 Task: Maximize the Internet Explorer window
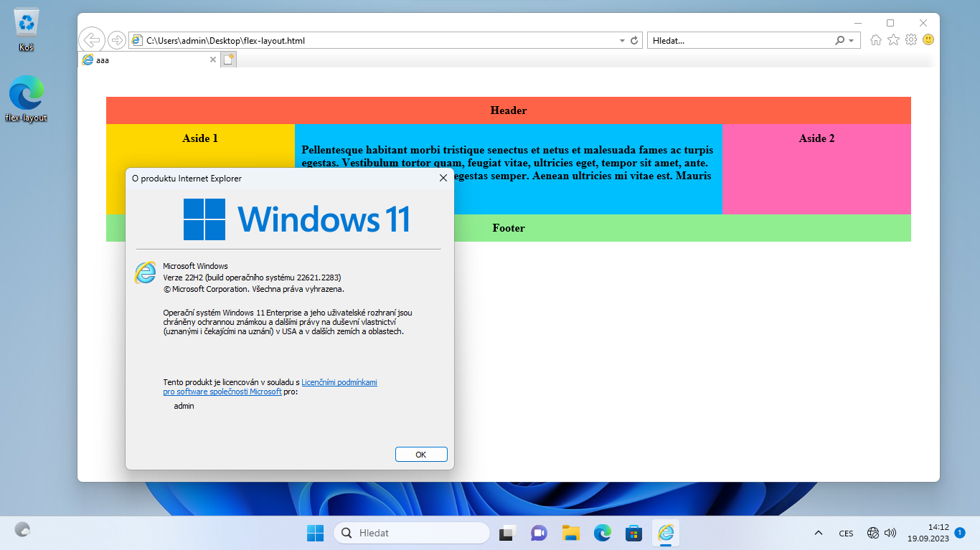tap(890, 23)
